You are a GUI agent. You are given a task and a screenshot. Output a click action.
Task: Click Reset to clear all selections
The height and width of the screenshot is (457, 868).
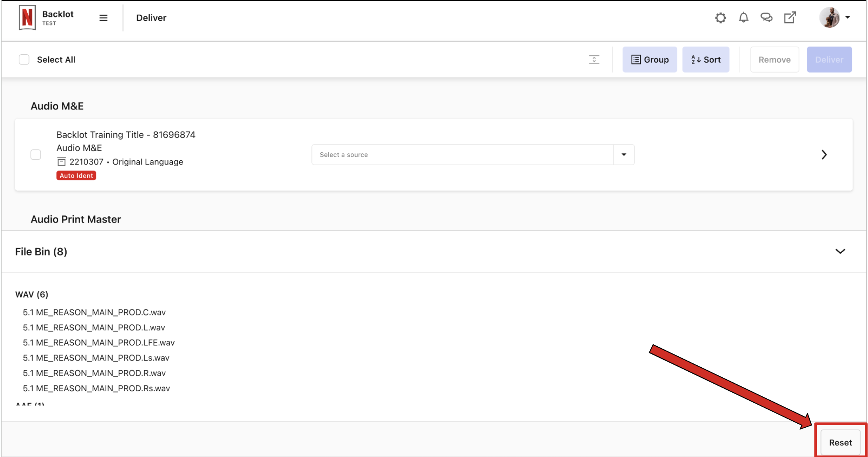(x=840, y=442)
